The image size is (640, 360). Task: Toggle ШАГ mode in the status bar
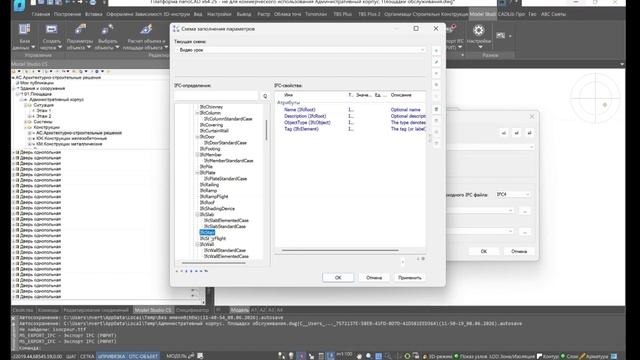pos(71,356)
